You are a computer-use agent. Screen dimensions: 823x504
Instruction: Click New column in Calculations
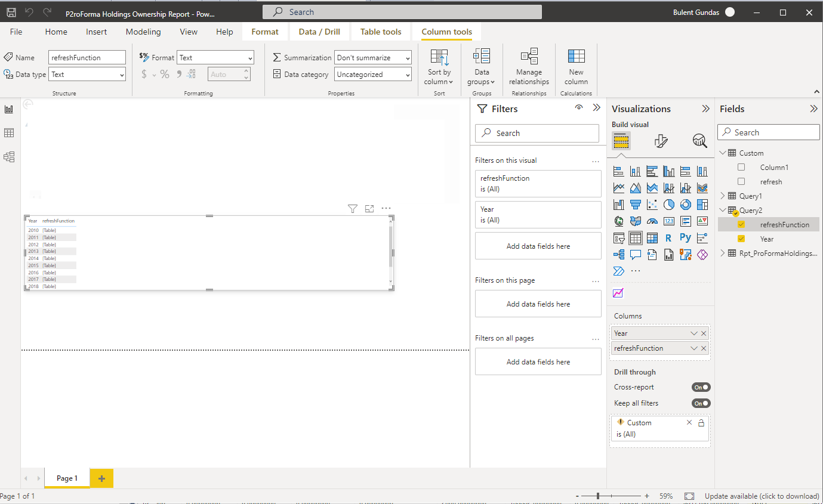576,67
